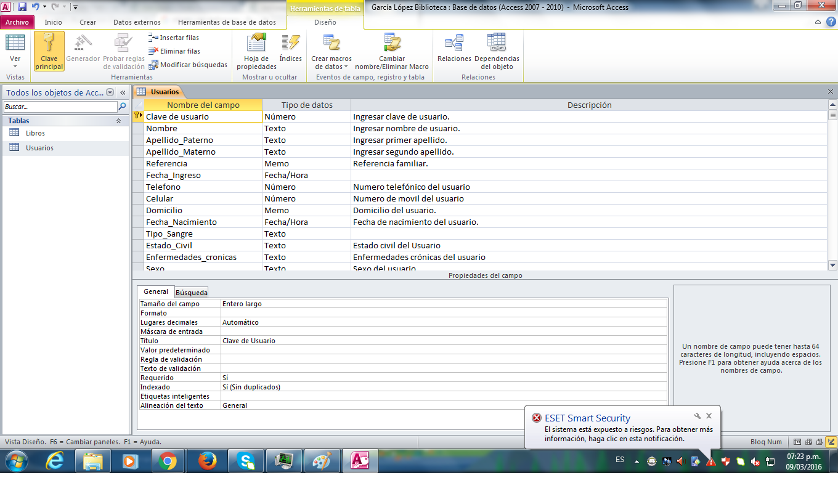Minimize the ribbon with the caret button
The image size is (838, 504).
(x=818, y=22)
